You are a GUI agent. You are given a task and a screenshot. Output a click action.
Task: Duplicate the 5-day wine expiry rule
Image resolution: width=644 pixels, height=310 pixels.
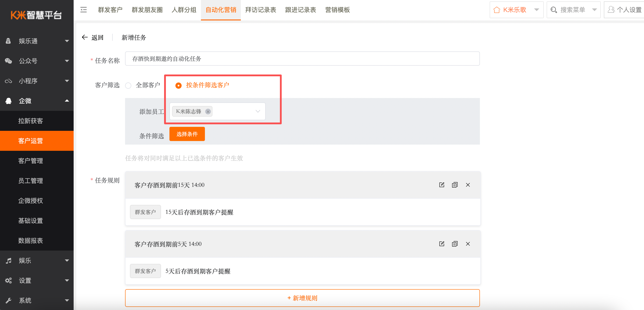coord(454,244)
